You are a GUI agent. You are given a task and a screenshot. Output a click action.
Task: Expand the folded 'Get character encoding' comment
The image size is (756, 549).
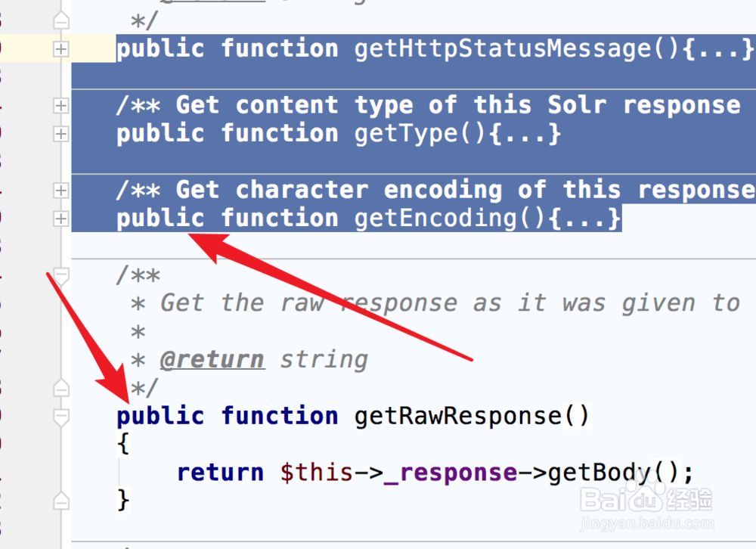pos(60,191)
